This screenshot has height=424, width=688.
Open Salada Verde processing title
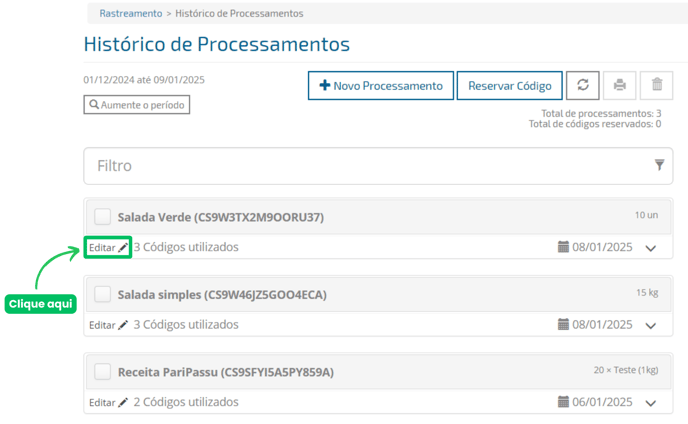(220, 217)
